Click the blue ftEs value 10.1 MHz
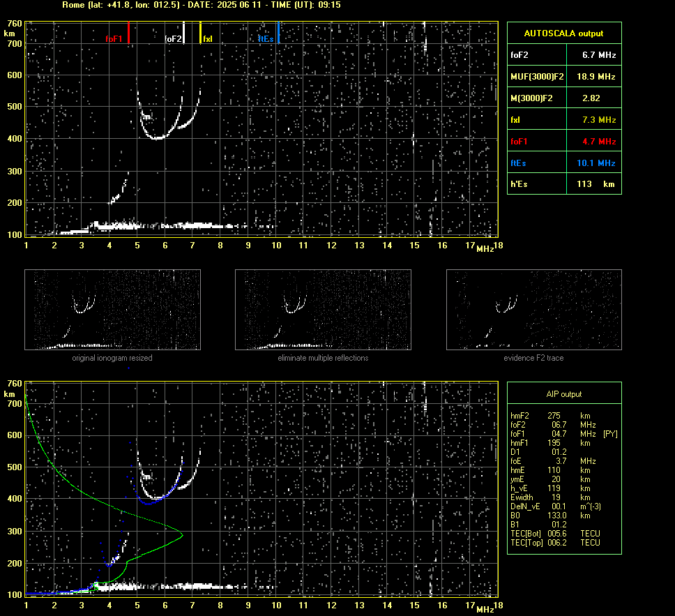The width and height of the screenshot is (675, 616). point(596,163)
